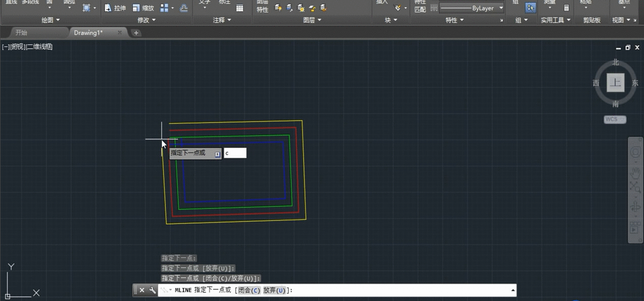
Task: Click the new drawing tab plus button
Action: click(136, 33)
